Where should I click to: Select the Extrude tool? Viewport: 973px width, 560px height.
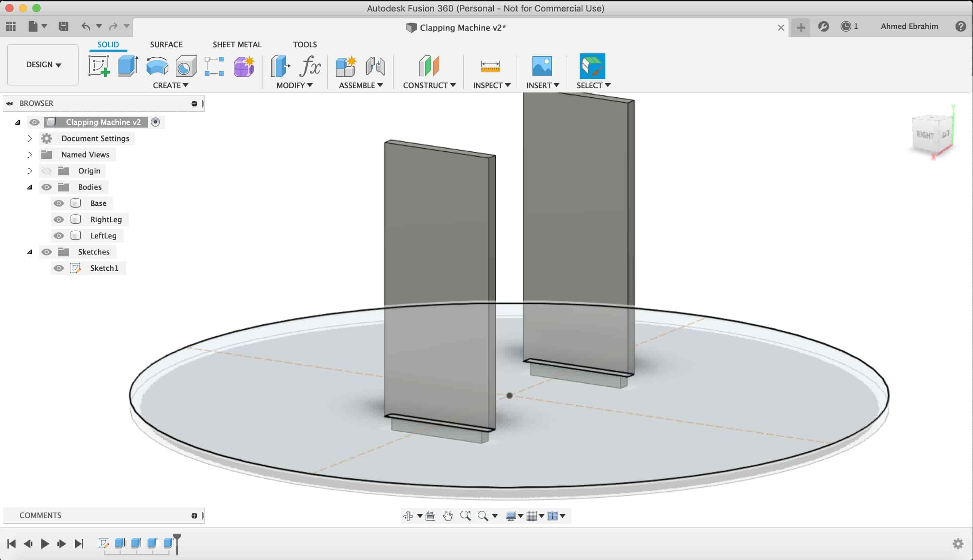click(x=128, y=66)
